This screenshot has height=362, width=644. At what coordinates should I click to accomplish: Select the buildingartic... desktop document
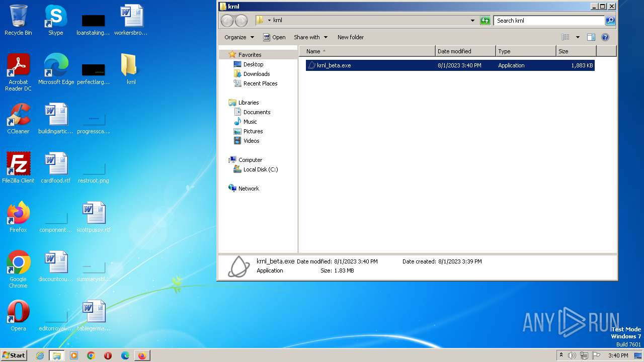[x=56, y=118]
